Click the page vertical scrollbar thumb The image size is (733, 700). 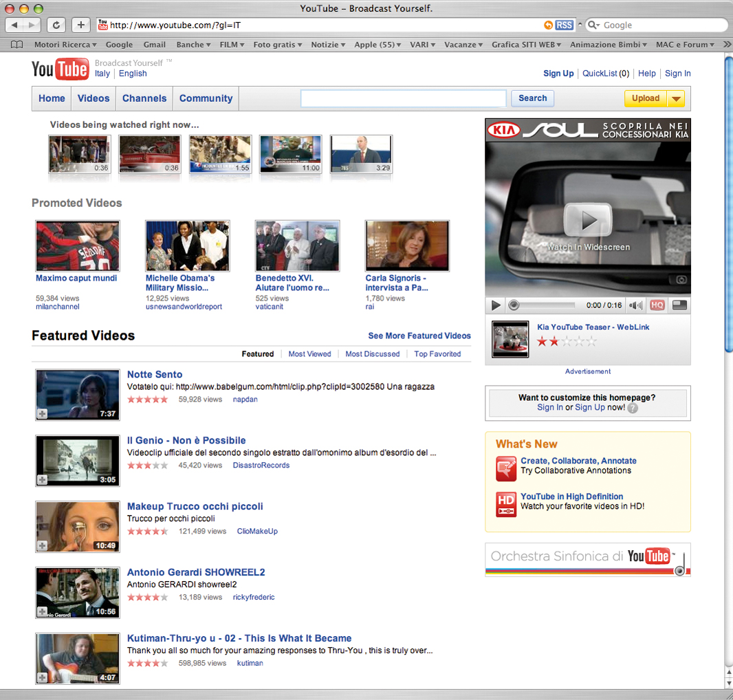[729, 204]
